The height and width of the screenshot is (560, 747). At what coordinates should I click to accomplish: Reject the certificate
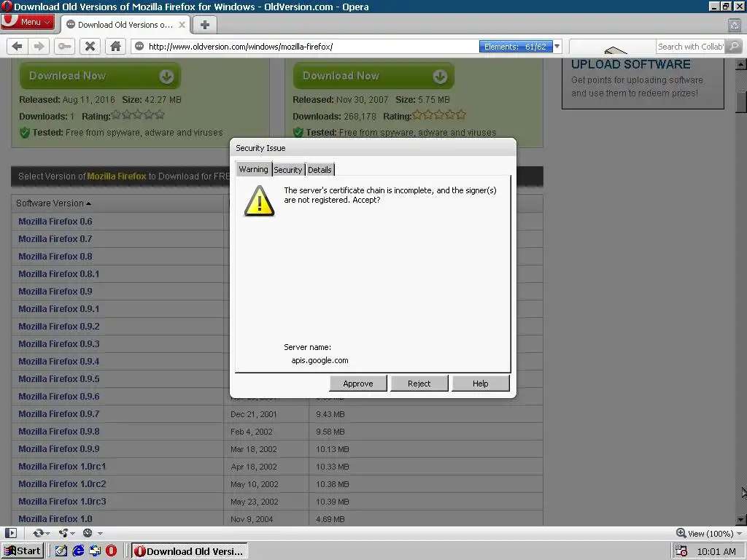[x=419, y=384]
